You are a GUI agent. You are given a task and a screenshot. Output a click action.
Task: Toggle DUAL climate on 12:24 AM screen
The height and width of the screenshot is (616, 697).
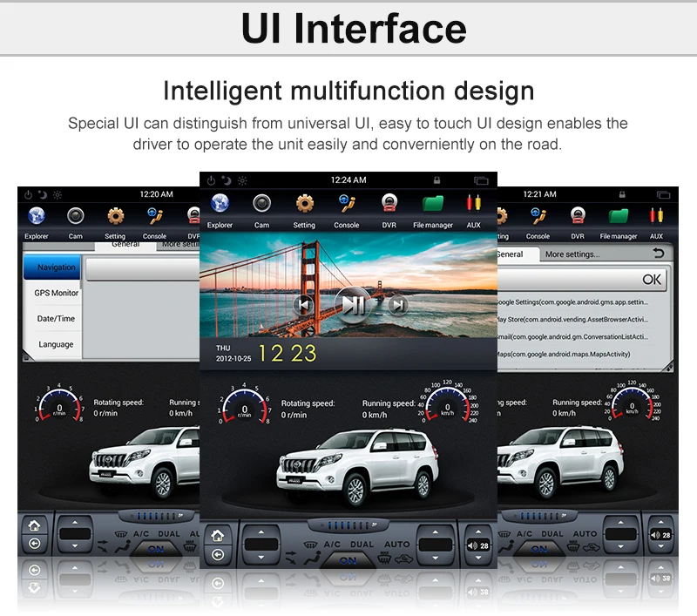coord(362,545)
